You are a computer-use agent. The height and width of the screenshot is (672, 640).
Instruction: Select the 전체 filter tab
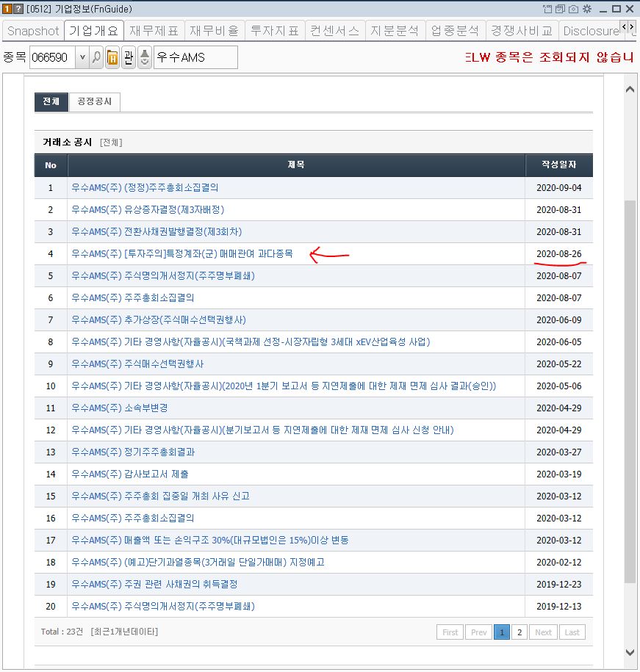(51, 101)
